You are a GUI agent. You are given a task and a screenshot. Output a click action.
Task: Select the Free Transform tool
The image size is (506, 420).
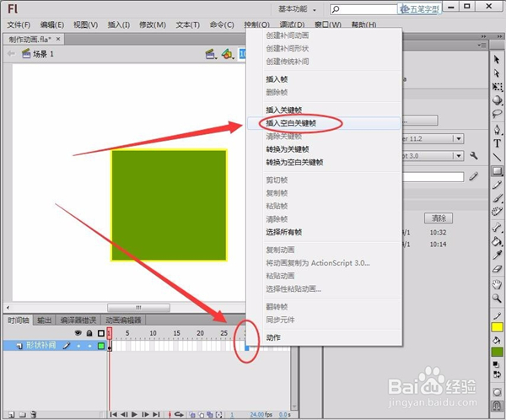[x=497, y=87]
